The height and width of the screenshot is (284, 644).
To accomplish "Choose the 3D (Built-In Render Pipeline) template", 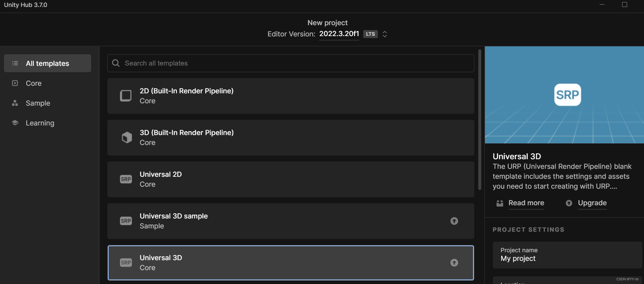I will pyautogui.click(x=291, y=138).
